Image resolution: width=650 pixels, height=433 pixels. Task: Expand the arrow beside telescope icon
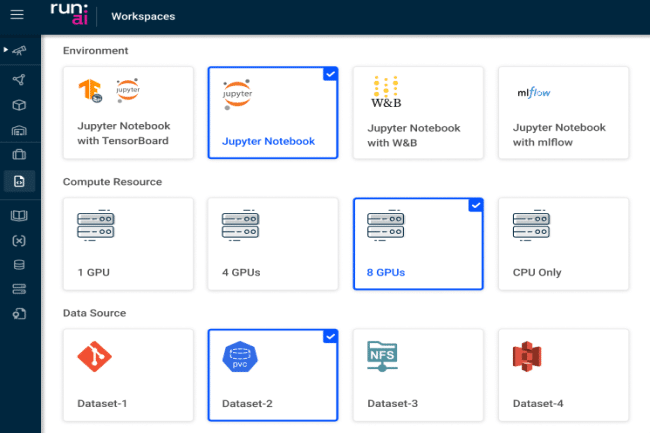tap(5, 50)
